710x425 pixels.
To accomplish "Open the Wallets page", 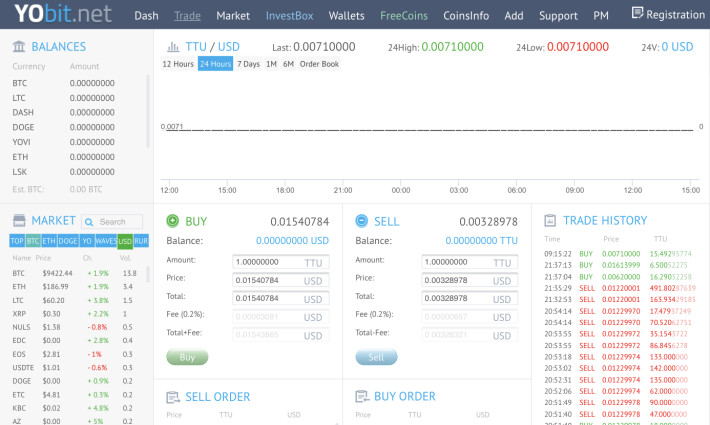I will (346, 16).
